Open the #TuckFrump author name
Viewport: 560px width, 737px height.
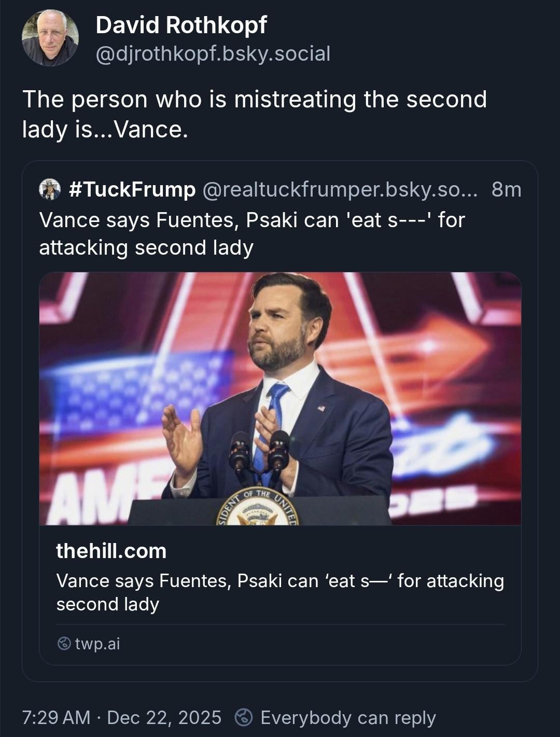pyautogui.click(x=132, y=189)
